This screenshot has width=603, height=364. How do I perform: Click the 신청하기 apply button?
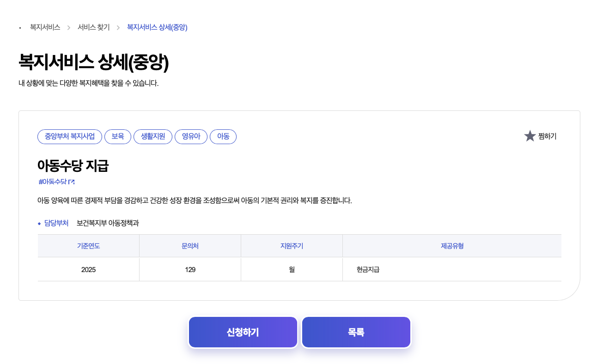coord(243,332)
